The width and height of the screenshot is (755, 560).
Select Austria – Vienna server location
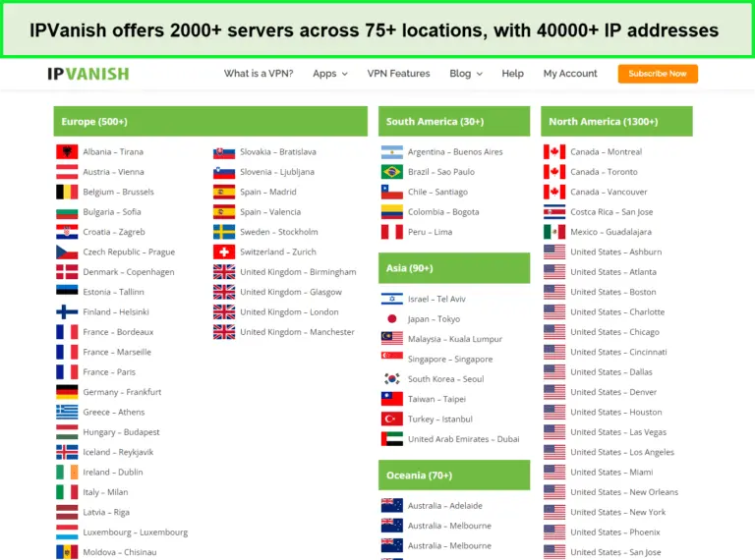pyautogui.click(x=113, y=172)
